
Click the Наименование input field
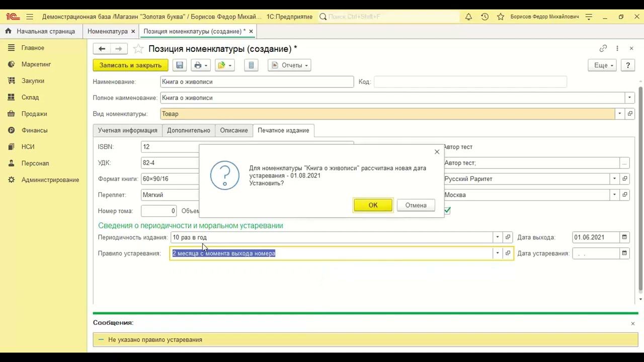click(x=257, y=82)
